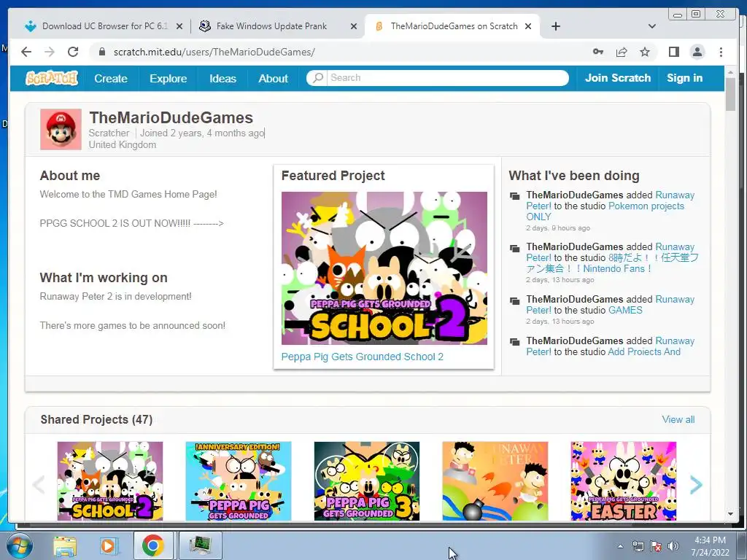The height and width of the screenshot is (560, 747).
Task: Bookmark this page with the star icon
Action: click(x=645, y=52)
